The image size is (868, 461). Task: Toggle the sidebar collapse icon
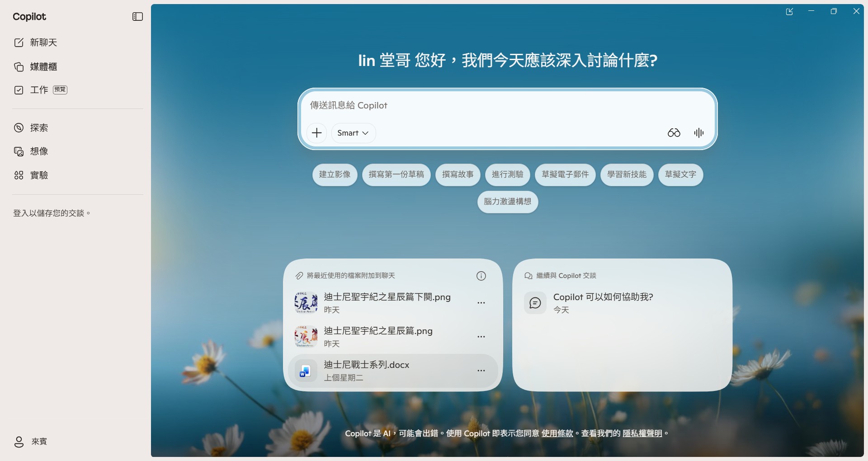[137, 17]
